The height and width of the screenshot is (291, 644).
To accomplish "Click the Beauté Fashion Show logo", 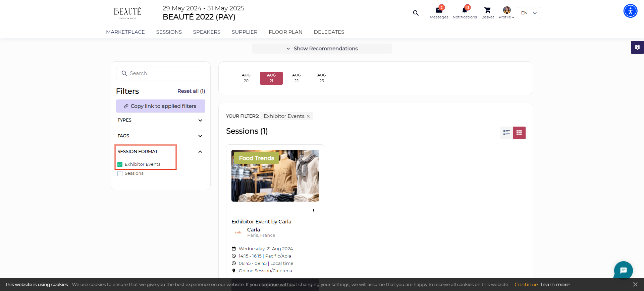I will coord(128,13).
